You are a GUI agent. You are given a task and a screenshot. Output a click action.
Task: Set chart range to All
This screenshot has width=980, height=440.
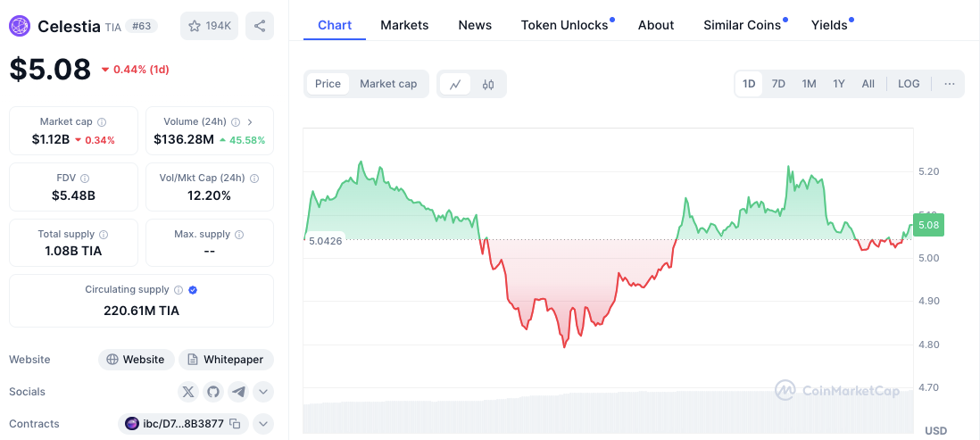point(868,84)
